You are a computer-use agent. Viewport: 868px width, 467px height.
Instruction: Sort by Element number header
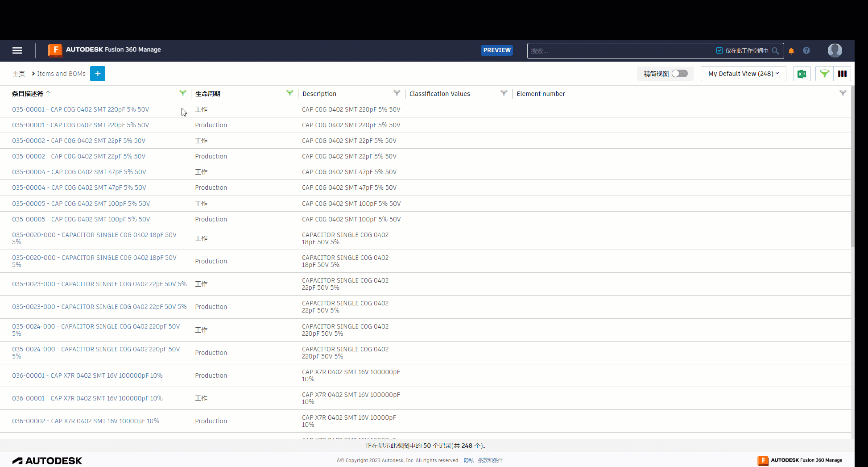[541, 94]
